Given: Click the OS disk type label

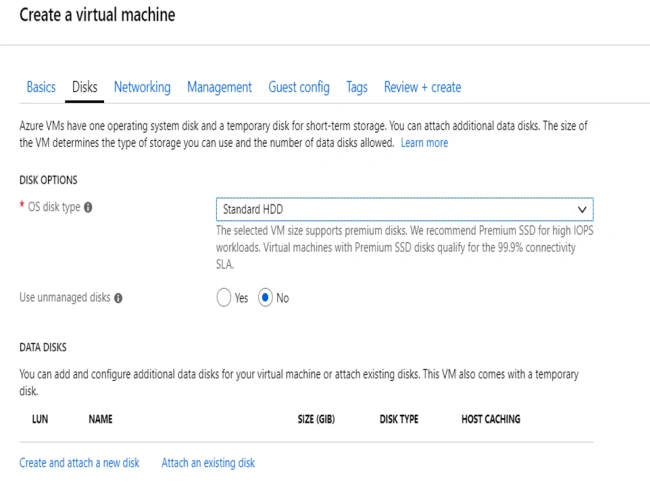Looking at the screenshot, I should pyautogui.click(x=54, y=207).
